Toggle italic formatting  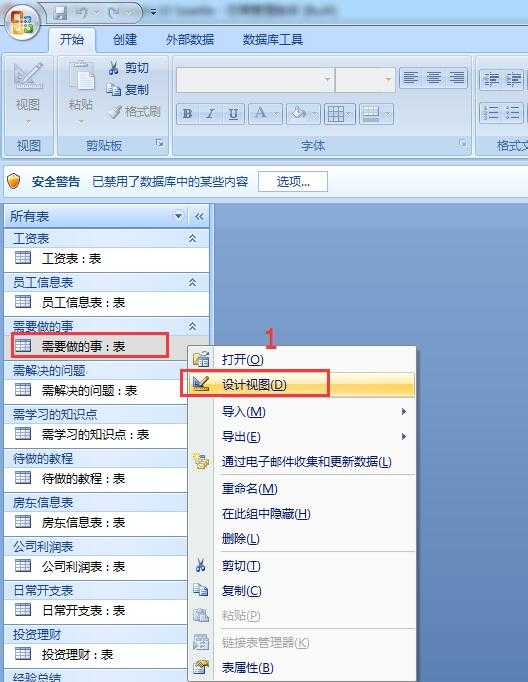coord(211,114)
